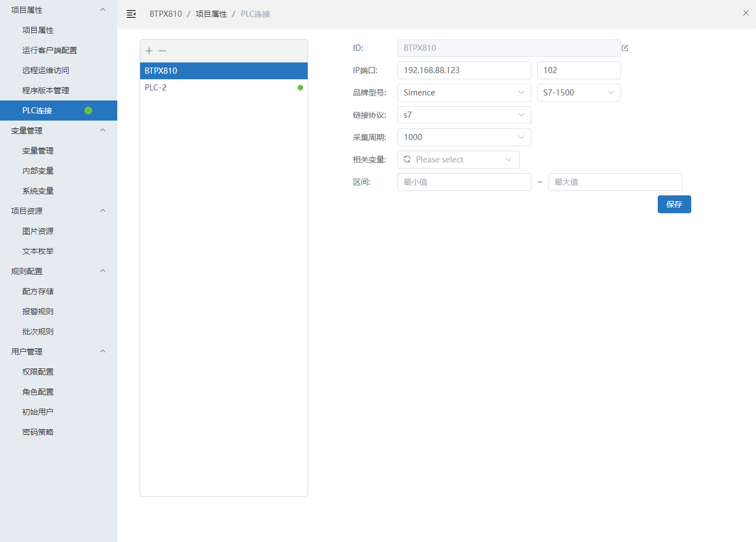756x542 pixels.
Task: Open 报警规则 in the sidebar
Action: 38,311
